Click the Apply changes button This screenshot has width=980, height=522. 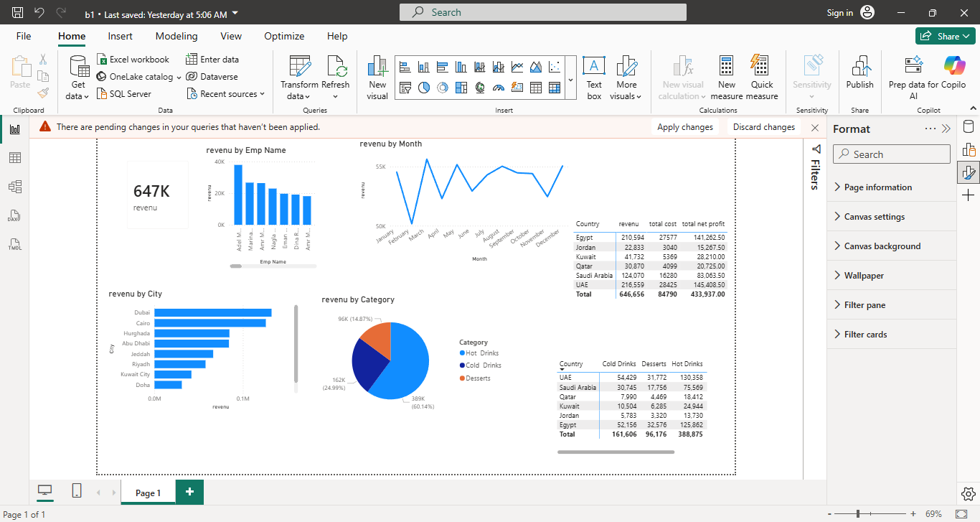685,127
